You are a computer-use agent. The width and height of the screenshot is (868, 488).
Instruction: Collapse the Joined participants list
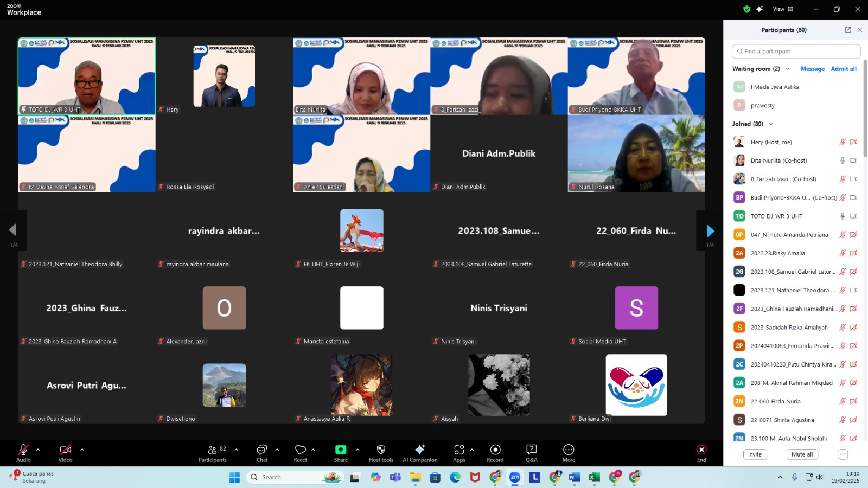click(x=770, y=124)
